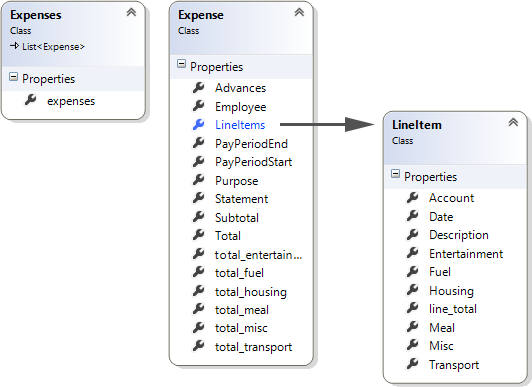532x387 pixels.
Task: Select the Total property in Expense
Action: point(228,236)
